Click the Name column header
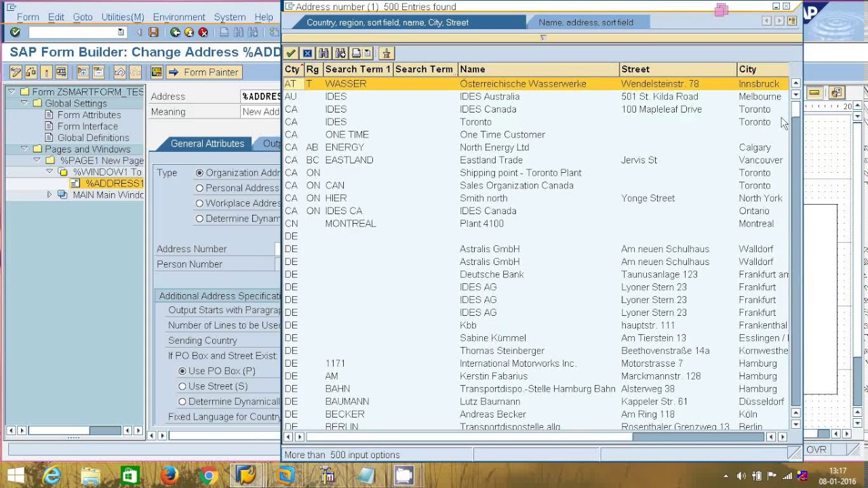The image size is (868, 488). tap(538, 69)
